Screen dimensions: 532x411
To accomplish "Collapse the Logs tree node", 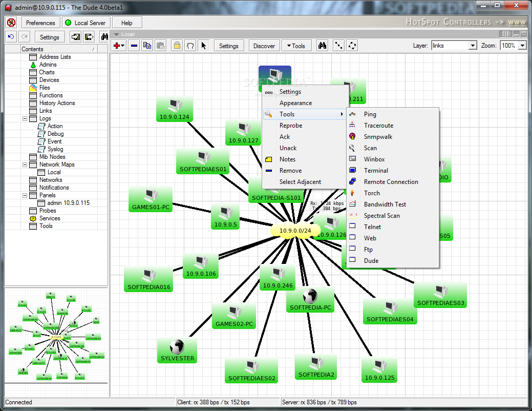I will pos(25,118).
